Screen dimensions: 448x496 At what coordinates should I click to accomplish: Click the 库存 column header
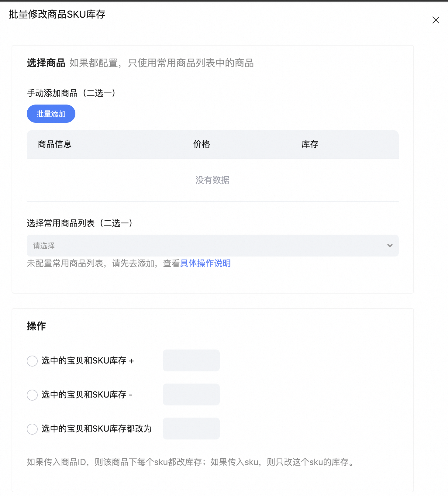310,144
